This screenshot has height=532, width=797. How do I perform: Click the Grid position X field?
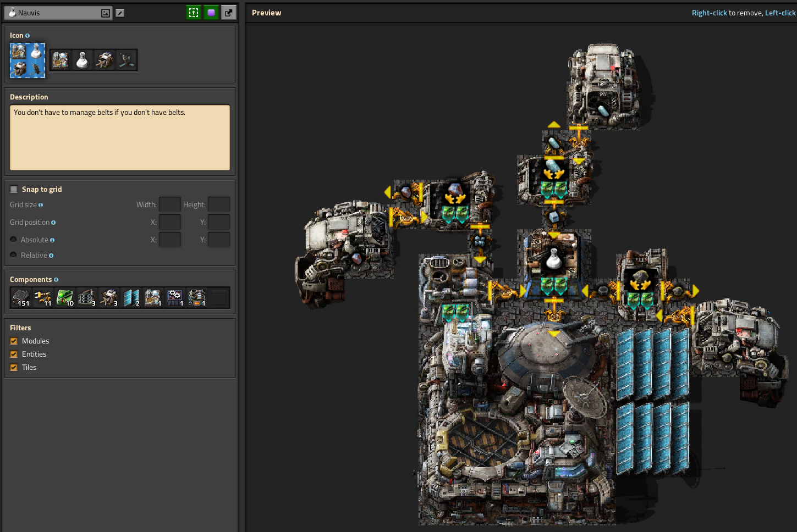tap(170, 222)
